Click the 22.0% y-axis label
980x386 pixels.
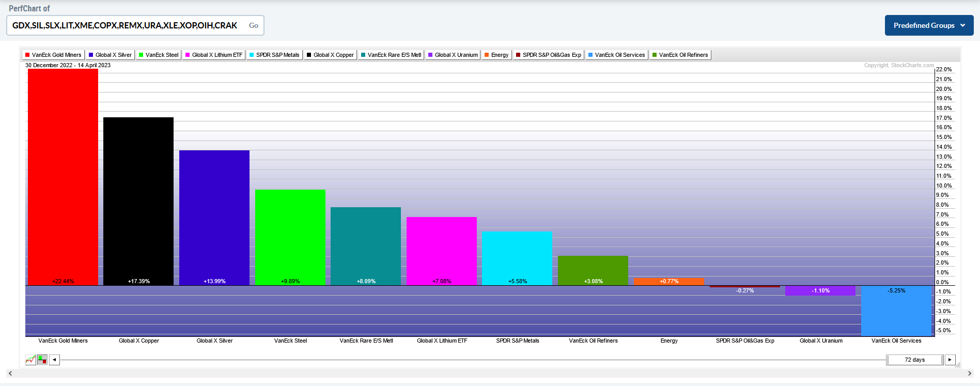[944, 69]
